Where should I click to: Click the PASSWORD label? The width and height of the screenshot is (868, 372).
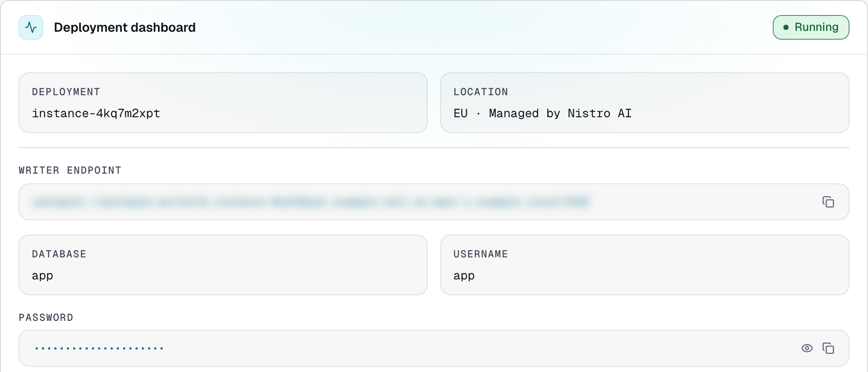point(46,317)
